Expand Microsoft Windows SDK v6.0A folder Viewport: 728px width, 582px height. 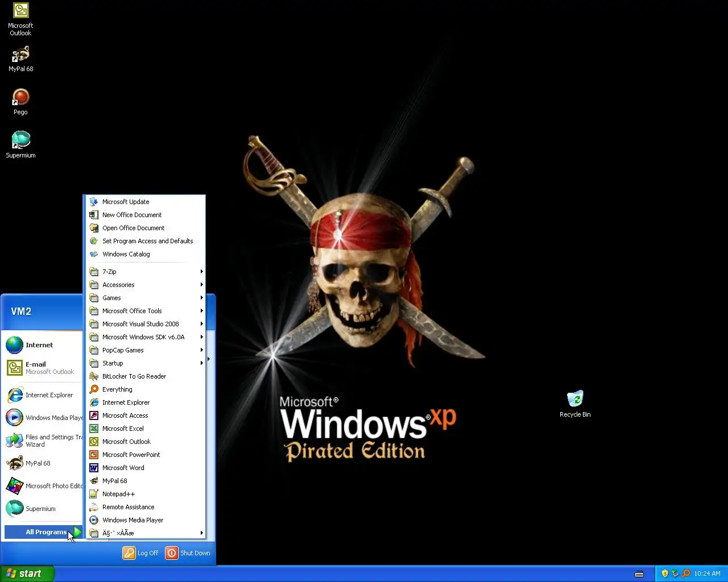[145, 337]
